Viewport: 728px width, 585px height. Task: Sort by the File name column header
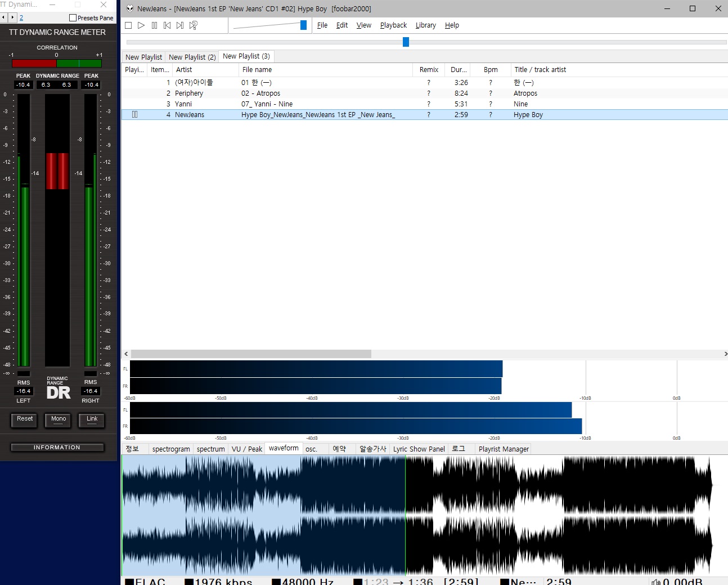[x=326, y=70]
